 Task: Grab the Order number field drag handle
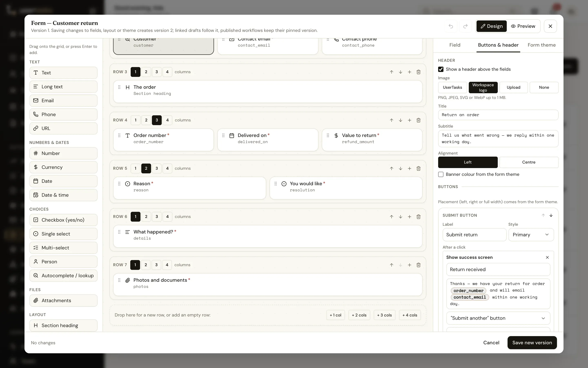[119, 135]
